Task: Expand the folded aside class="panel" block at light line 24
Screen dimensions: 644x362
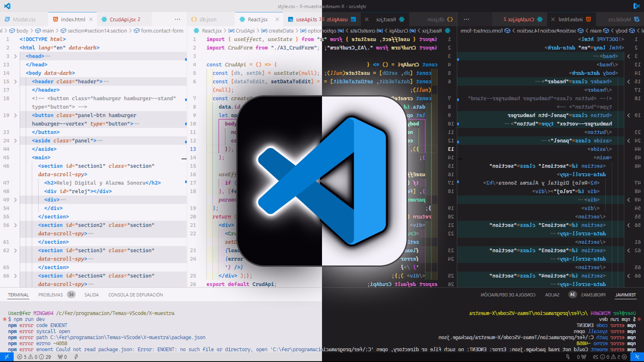Action: (x=15, y=141)
